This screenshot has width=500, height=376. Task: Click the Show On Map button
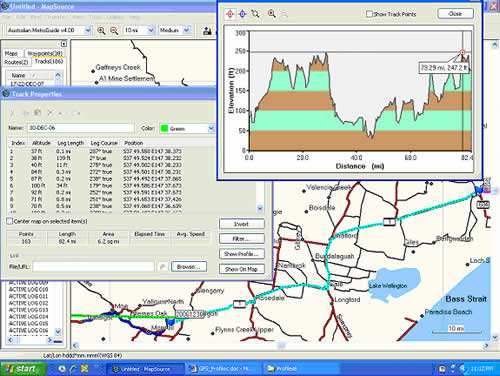(x=242, y=269)
